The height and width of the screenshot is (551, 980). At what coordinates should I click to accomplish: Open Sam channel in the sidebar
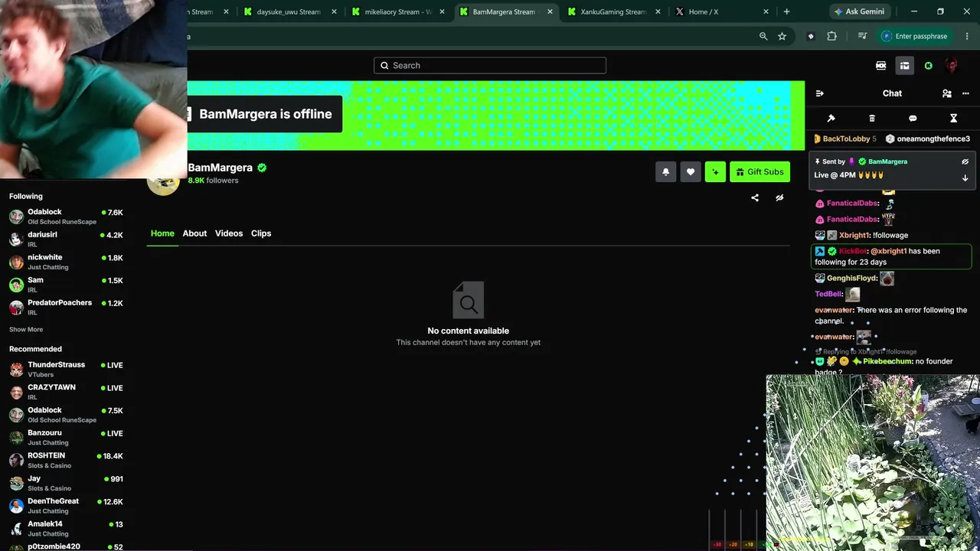66,284
